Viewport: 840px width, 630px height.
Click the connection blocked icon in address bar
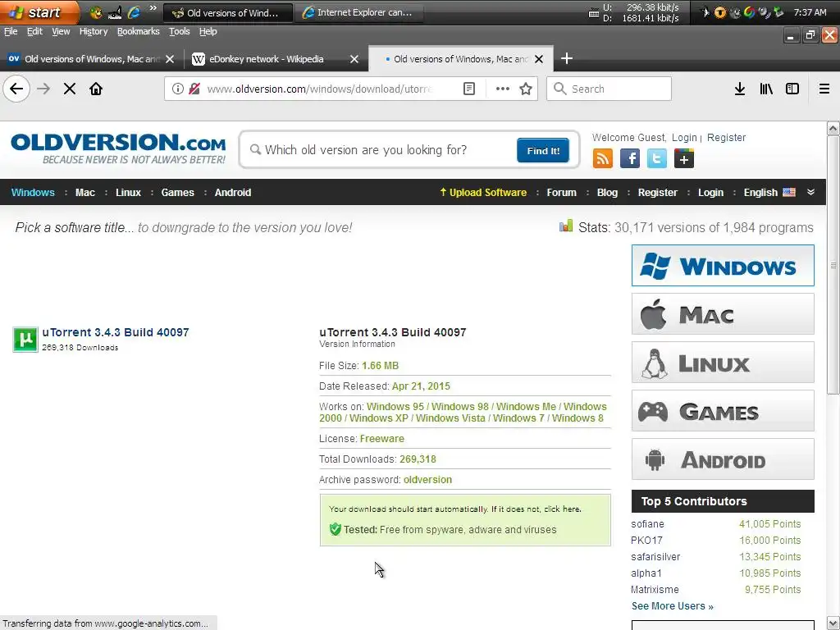coord(194,89)
